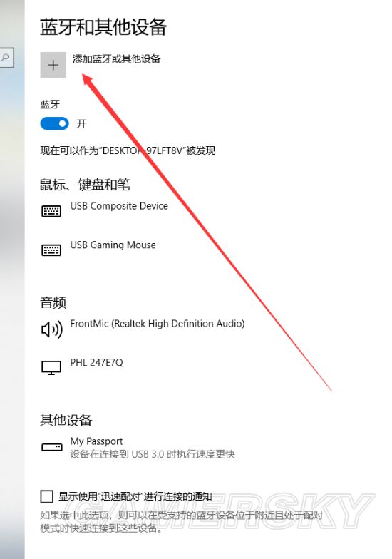This screenshot has height=559, width=392.
Task: Select the 添加蓝牙或其他设备 label
Action: click(x=117, y=58)
